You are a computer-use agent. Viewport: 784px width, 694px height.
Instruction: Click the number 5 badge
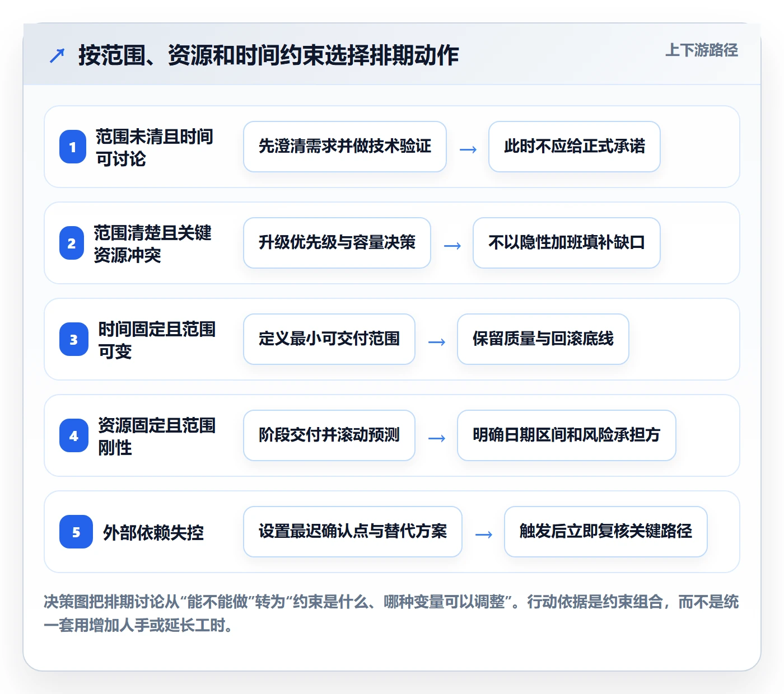point(76,532)
